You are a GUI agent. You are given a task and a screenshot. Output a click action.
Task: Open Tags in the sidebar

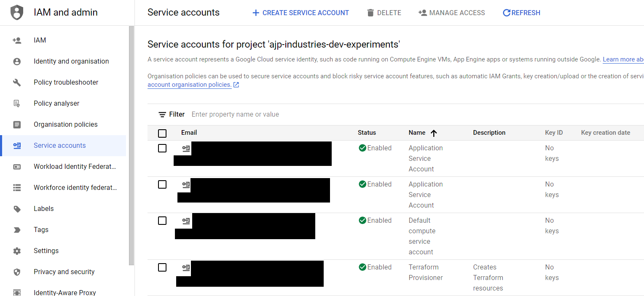(63, 230)
